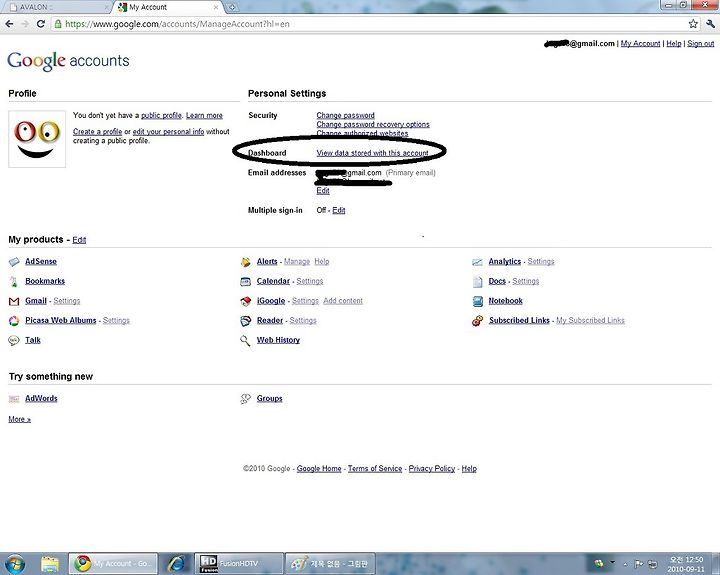The height and width of the screenshot is (575, 720).
Task: Open Create a profile link
Action: coord(97,131)
